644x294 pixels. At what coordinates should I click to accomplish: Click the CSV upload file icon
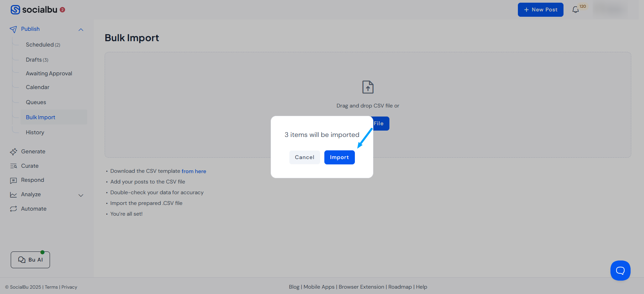(x=368, y=87)
